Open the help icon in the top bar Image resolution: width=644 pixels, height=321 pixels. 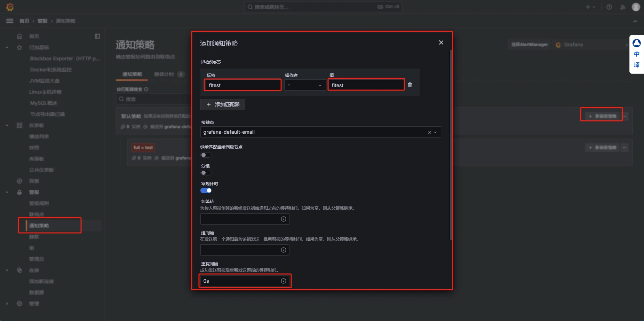(x=609, y=7)
